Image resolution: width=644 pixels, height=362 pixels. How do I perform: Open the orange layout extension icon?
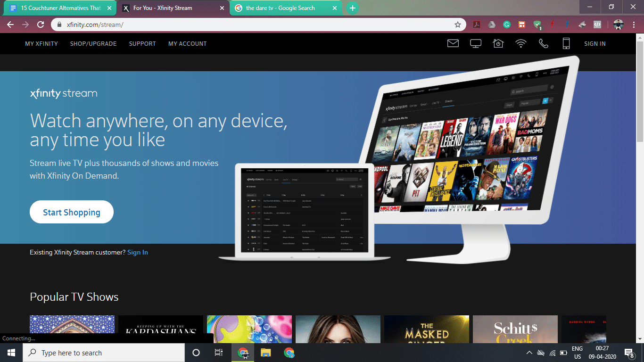521,25
